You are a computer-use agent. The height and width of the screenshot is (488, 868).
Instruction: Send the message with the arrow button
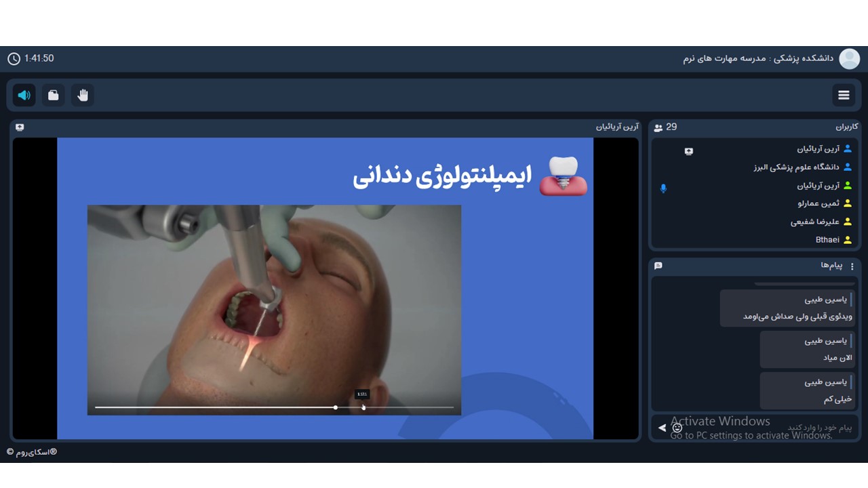point(662,428)
